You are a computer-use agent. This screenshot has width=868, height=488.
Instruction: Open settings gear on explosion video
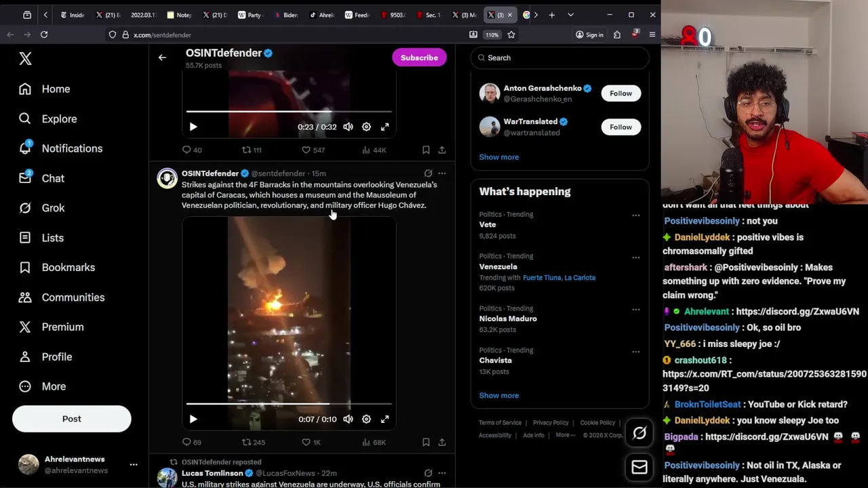pyautogui.click(x=366, y=419)
